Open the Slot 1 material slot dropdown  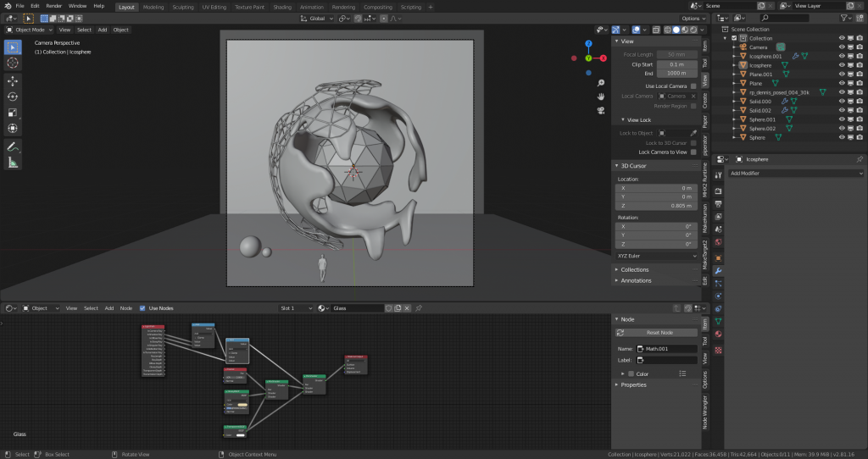295,308
